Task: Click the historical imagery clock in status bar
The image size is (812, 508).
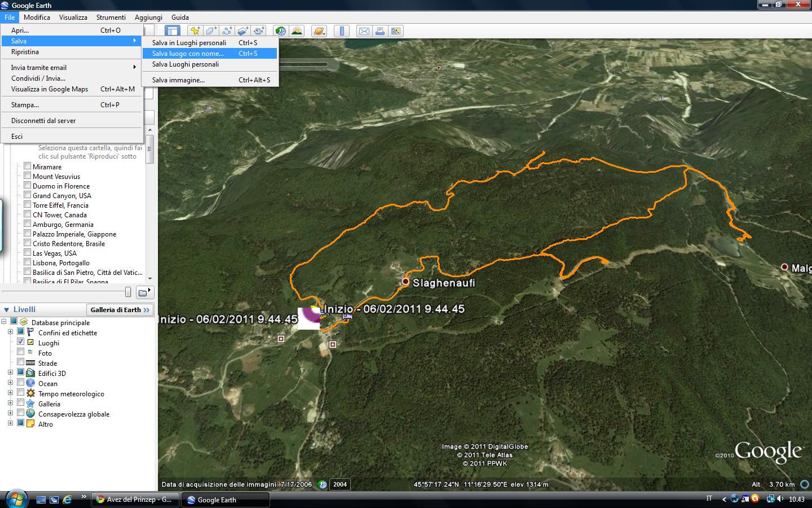Action: [x=322, y=484]
